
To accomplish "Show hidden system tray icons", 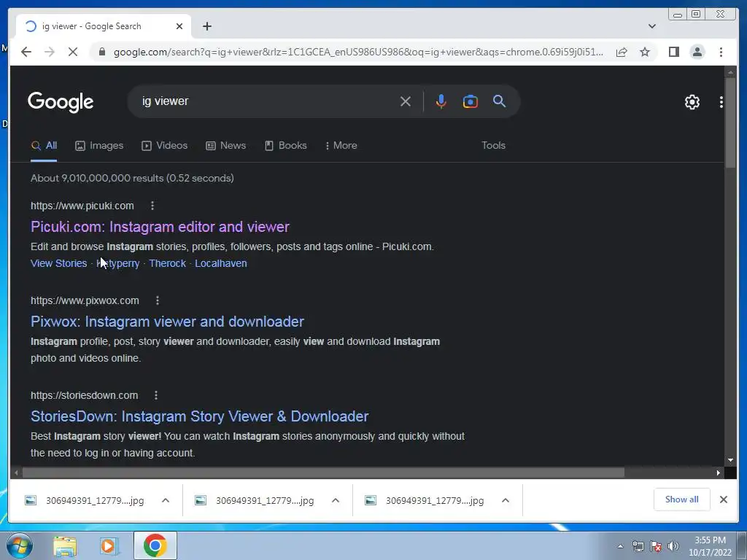I will 620,546.
